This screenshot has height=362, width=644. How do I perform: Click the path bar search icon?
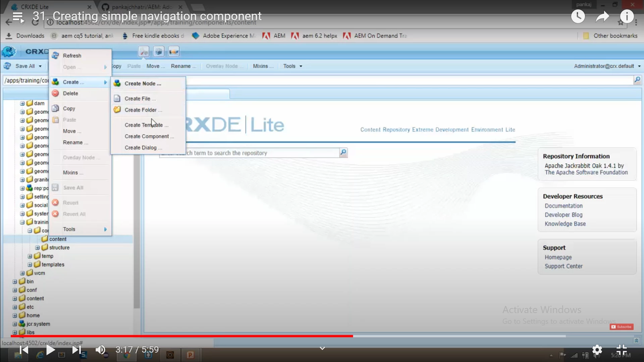(x=637, y=80)
